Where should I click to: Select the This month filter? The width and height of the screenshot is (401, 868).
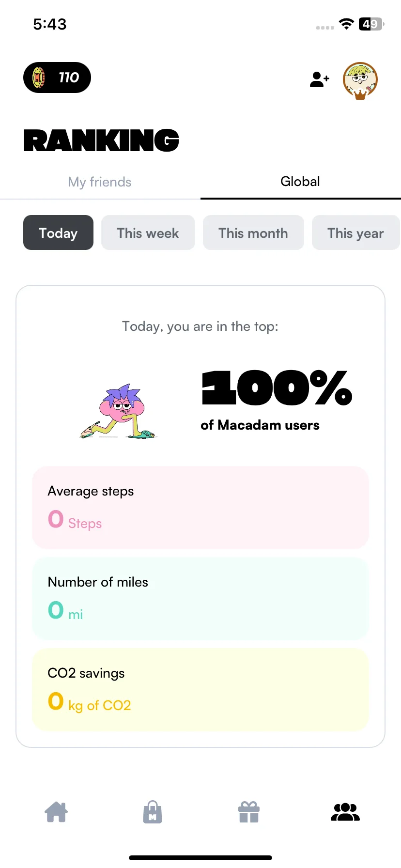click(x=253, y=232)
